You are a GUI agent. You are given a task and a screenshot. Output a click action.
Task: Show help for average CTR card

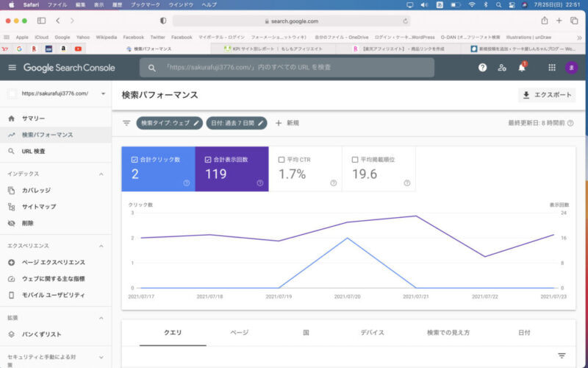click(334, 183)
